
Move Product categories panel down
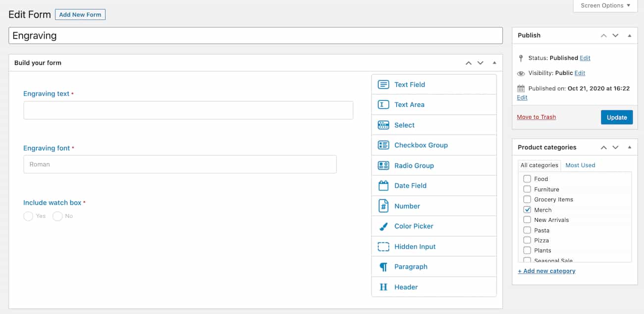pos(615,147)
